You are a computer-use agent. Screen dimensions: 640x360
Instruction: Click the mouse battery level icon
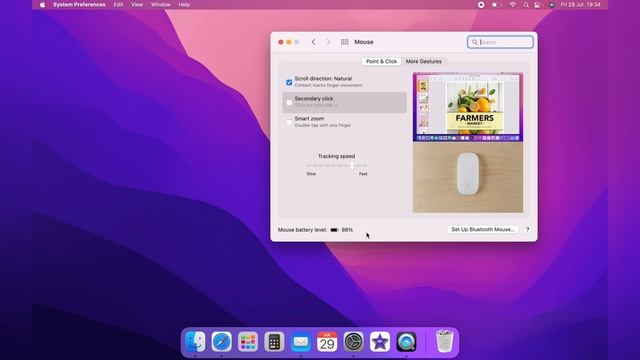pyautogui.click(x=334, y=230)
